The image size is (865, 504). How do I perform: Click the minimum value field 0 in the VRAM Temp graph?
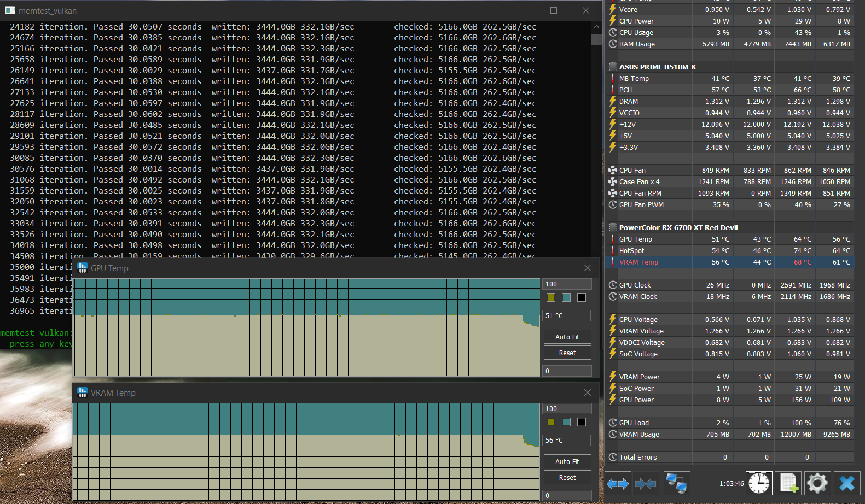coord(567,496)
